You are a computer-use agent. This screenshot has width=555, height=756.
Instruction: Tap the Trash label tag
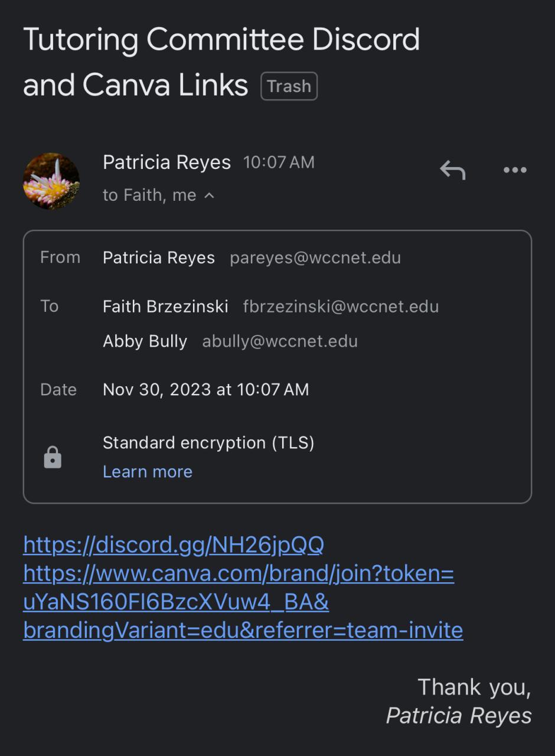tap(289, 86)
